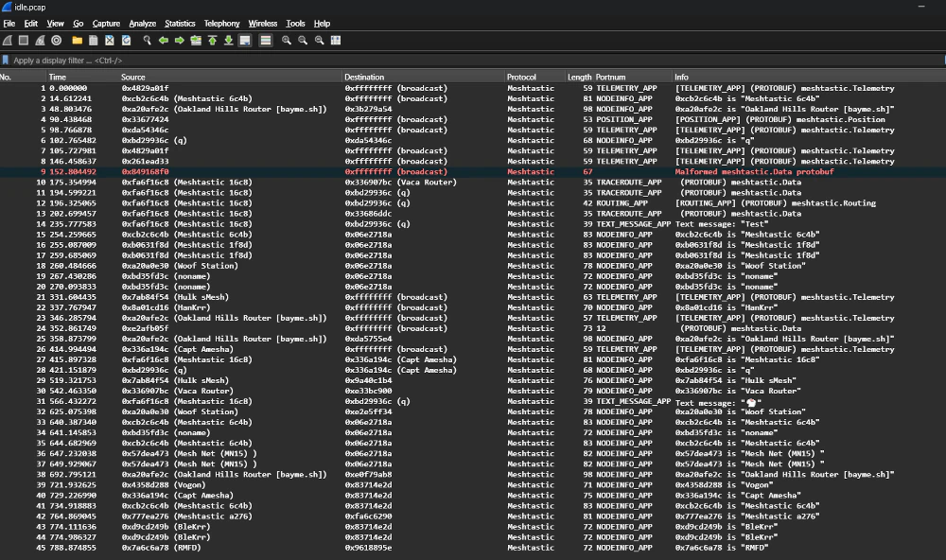Viewport: 946px width, 560px height.
Task: Minimize the Wireshark window
Action: coord(921,7)
